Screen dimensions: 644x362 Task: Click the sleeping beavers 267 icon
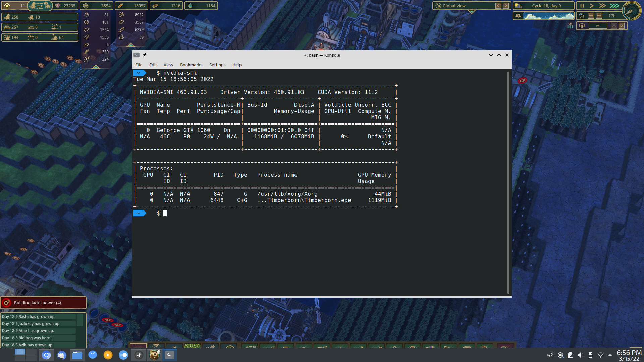7,27
